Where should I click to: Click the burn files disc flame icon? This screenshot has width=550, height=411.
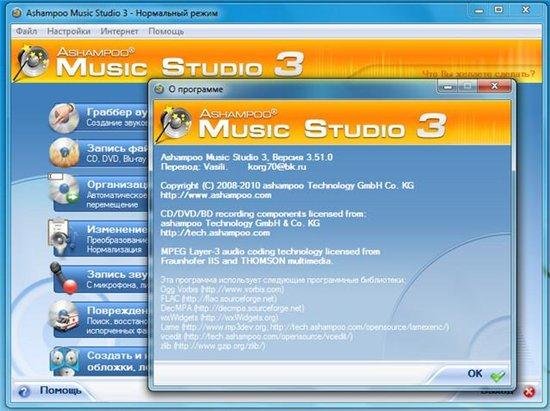[x=63, y=153]
